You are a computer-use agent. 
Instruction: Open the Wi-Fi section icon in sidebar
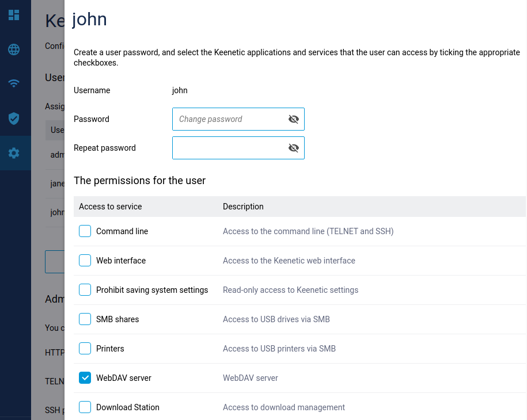[x=14, y=84]
